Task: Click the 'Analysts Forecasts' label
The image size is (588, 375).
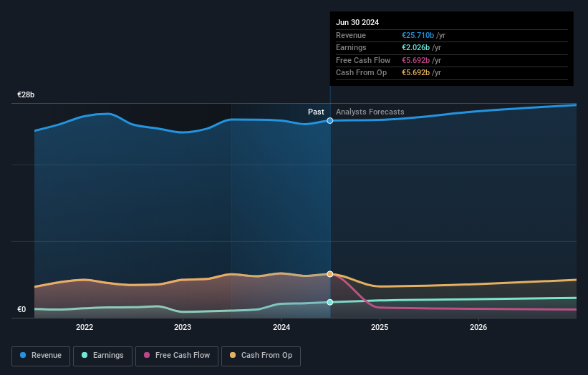Action: (x=370, y=112)
